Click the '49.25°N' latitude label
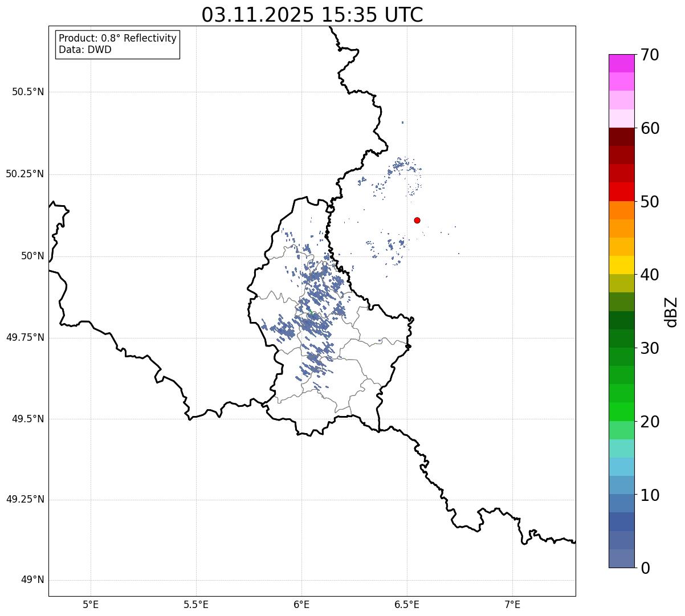Screen dimensions: 685x616 25,500
